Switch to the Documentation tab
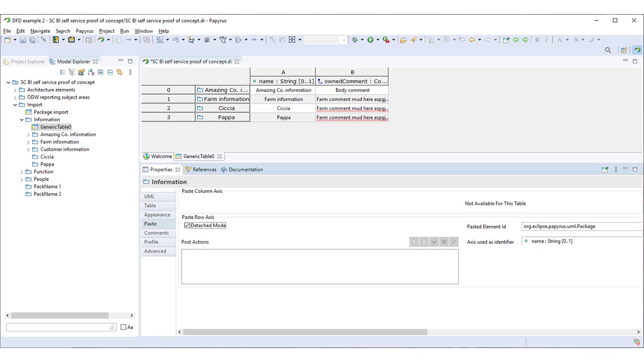Image resolution: width=644 pixels, height=362 pixels. point(242,169)
